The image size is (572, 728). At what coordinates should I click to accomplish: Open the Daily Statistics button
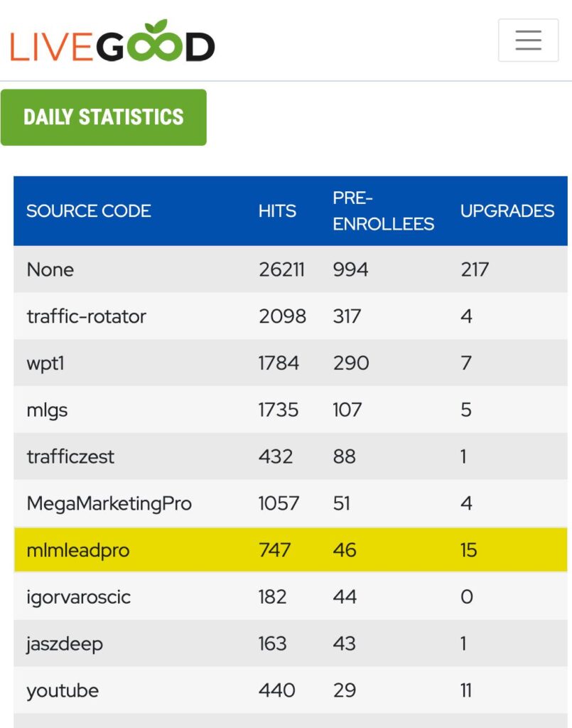pyautogui.click(x=104, y=117)
